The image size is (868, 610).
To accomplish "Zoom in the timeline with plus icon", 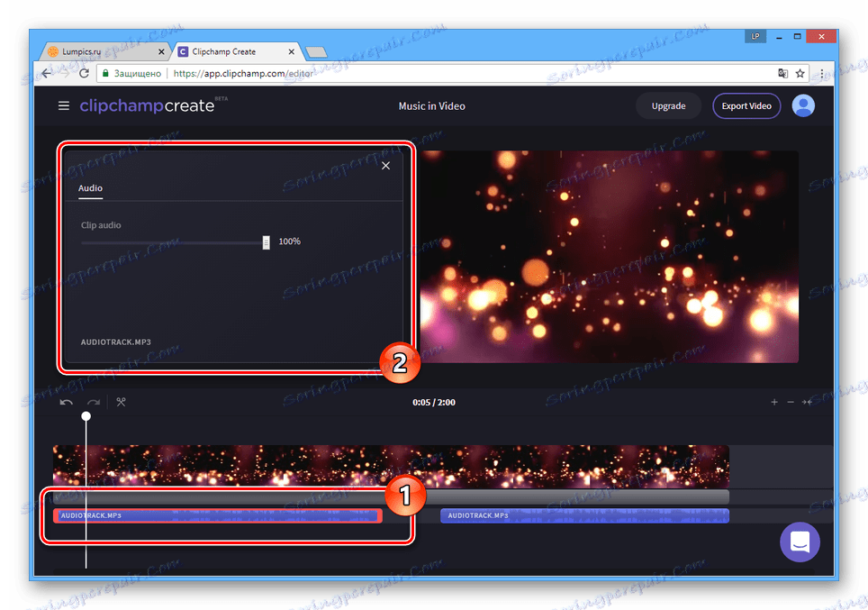I will [774, 402].
